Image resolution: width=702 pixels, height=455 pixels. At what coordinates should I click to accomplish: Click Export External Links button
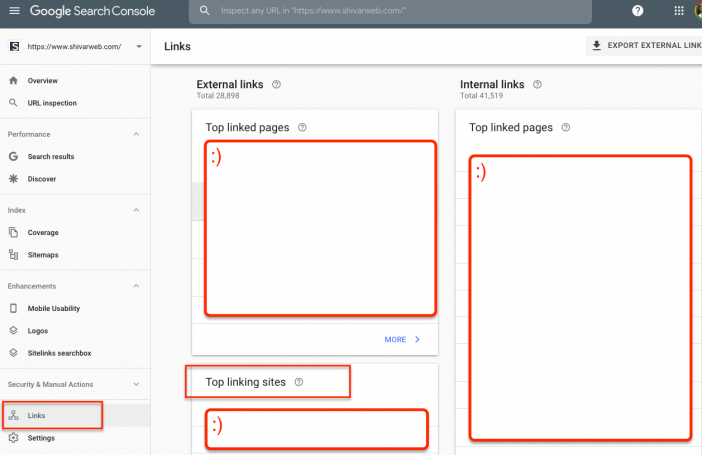pyautogui.click(x=645, y=46)
